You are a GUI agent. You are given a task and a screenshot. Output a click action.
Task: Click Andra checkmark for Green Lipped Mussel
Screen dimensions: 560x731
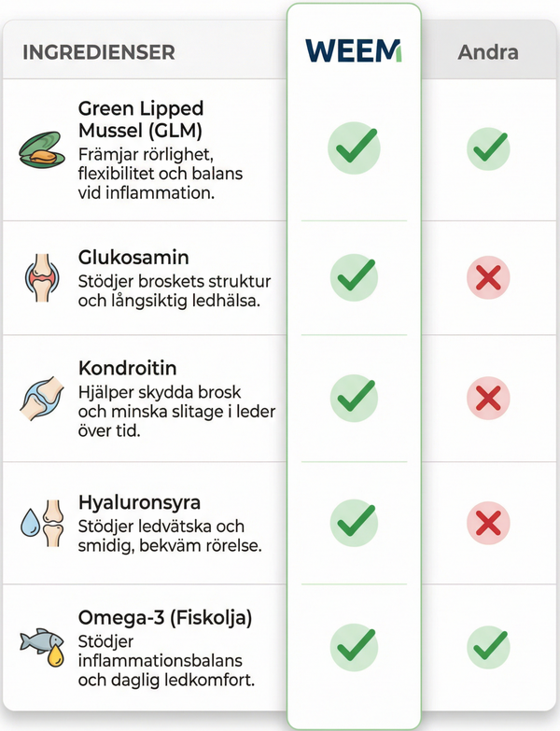487,148
